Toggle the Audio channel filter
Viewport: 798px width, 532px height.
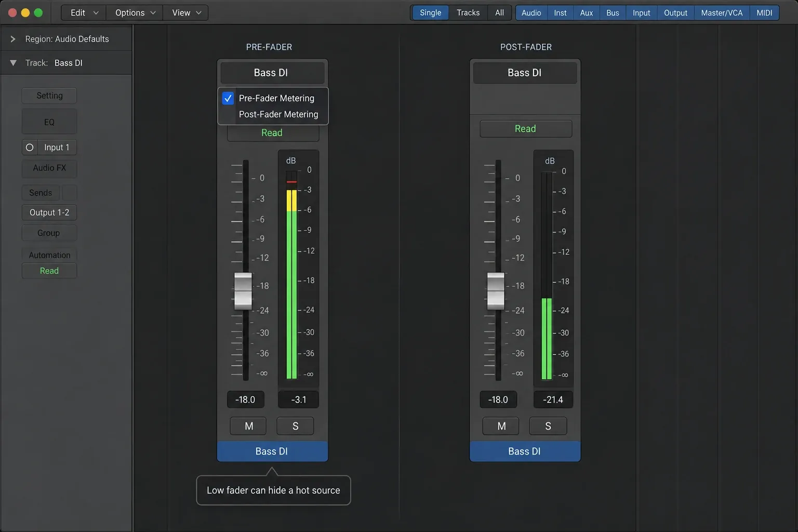coord(531,13)
